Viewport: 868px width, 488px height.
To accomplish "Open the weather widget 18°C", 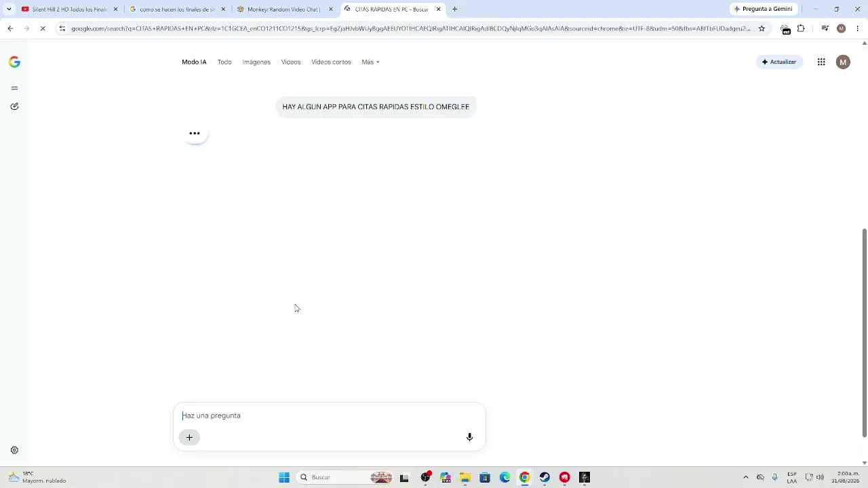I will click(37, 478).
